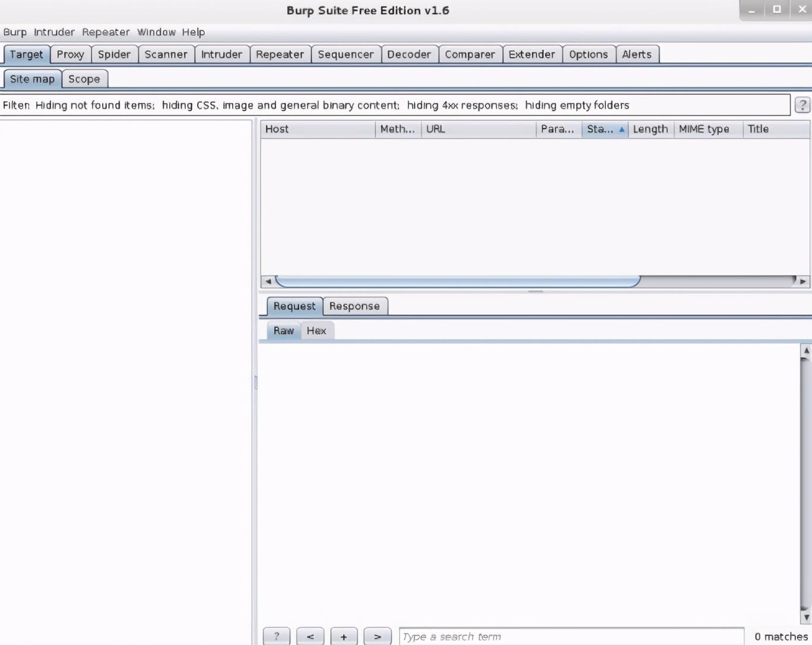Sort table by Method column header
Viewport: 812px width, 645px height.
click(x=398, y=129)
